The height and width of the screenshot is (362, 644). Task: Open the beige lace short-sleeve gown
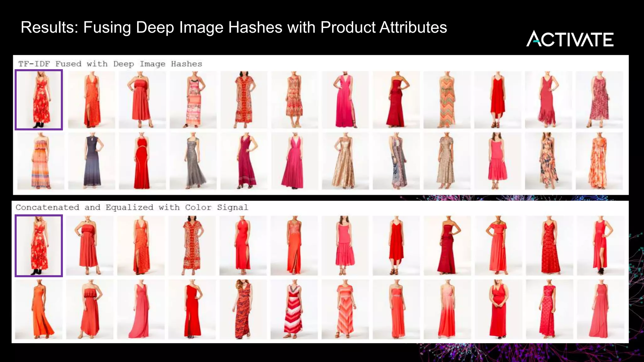tap(447, 161)
